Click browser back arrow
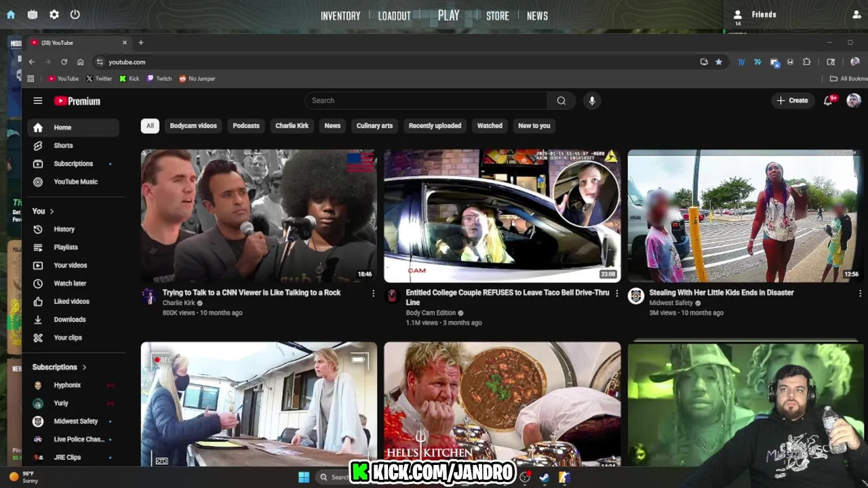 [x=31, y=62]
